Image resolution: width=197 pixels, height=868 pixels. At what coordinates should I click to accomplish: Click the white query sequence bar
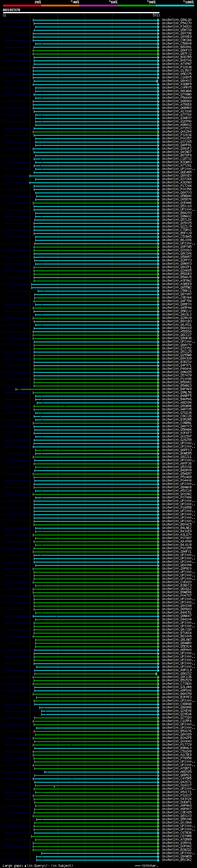pos(81,13)
